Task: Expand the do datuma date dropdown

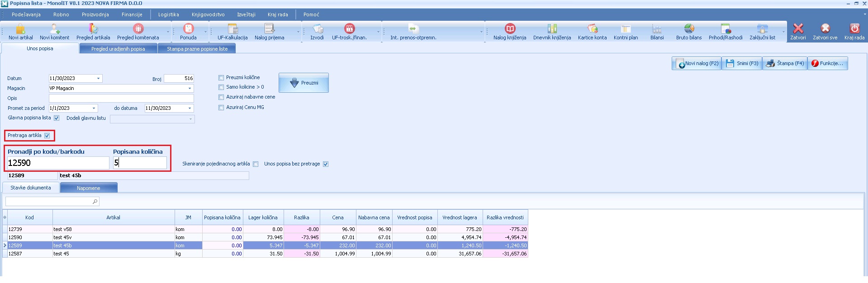Action: (190, 108)
